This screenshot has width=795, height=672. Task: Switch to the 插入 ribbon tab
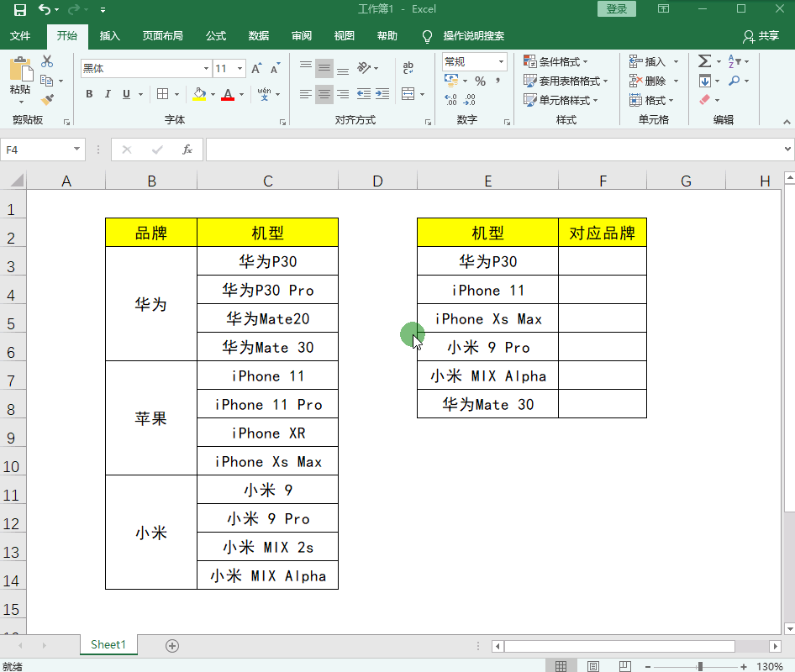pyautogui.click(x=109, y=36)
